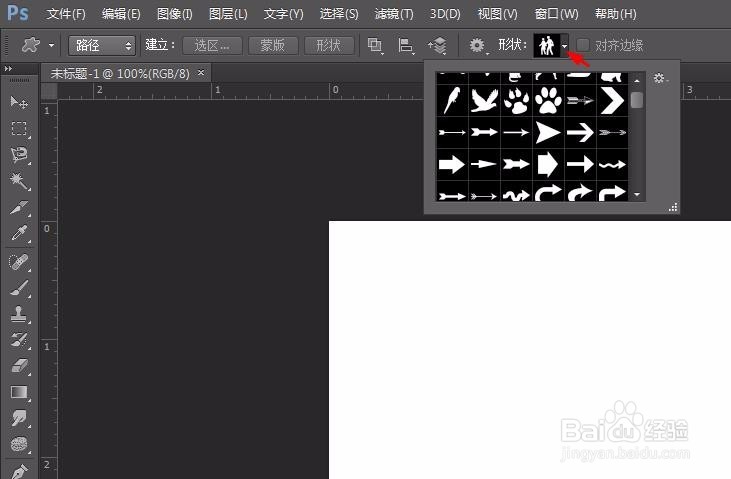Select the Gradient tool
The height and width of the screenshot is (479, 731).
(x=19, y=392)
